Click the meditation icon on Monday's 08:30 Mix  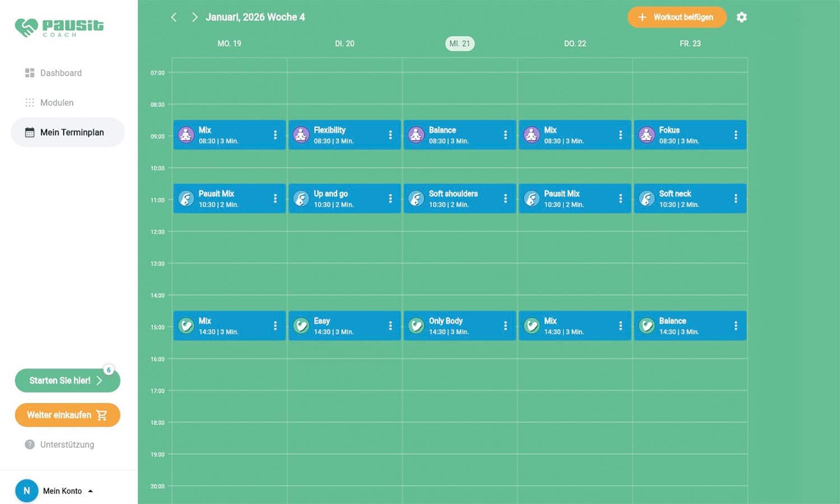(186, 135)
